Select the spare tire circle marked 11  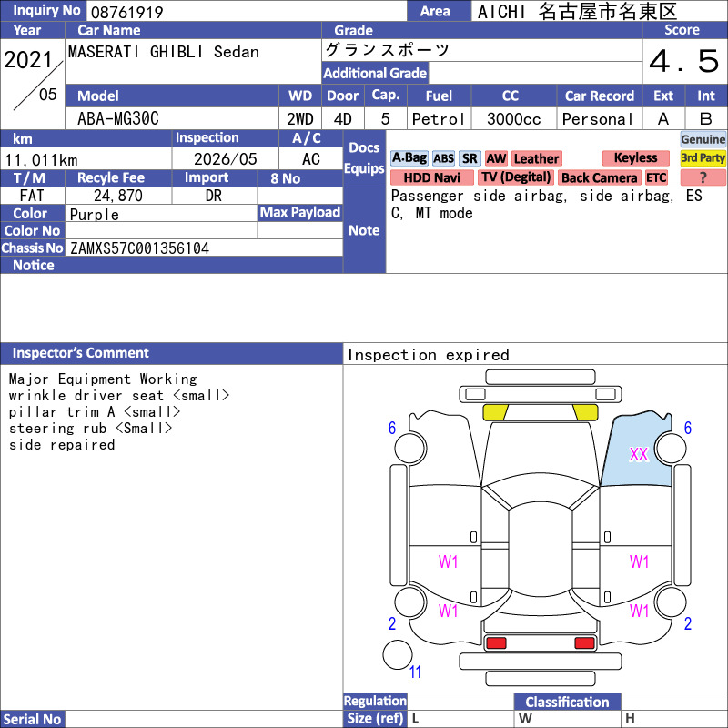(x=398, y=654)
